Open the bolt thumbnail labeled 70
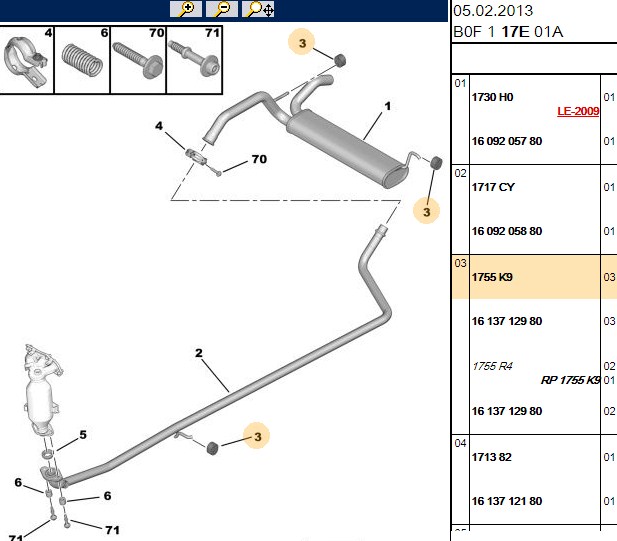617x541 pixels. tap(138, 60)
